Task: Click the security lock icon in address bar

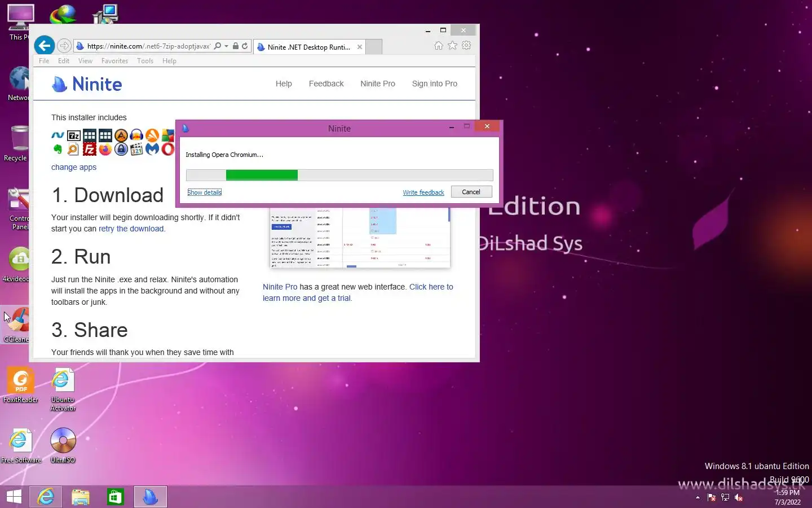Action: pos(236,46)
